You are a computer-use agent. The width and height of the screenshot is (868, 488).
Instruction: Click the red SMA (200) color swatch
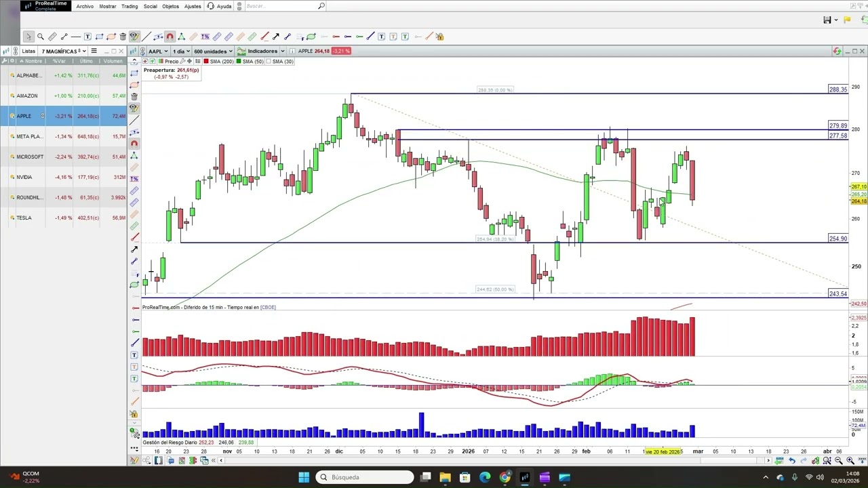point(206,62)
